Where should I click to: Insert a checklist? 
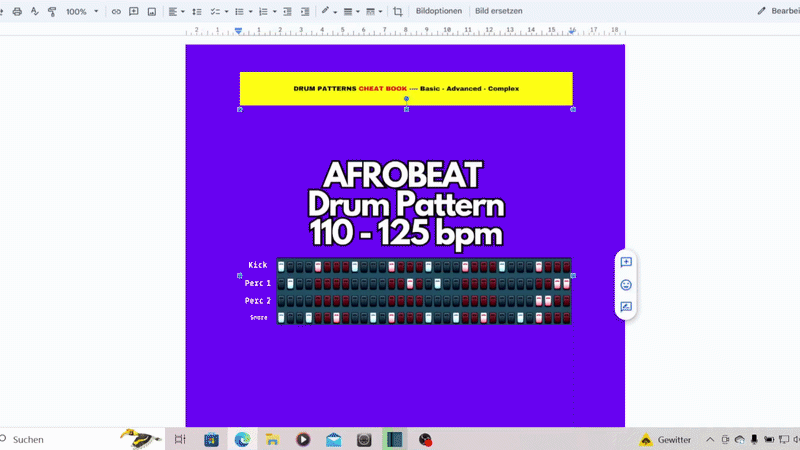click(x=215, y=11)
